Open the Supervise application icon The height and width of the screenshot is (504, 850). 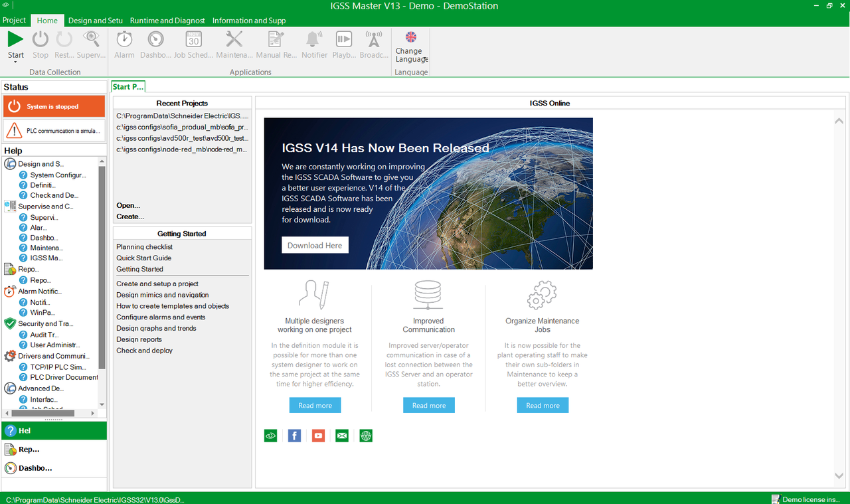tap(91, 39)
